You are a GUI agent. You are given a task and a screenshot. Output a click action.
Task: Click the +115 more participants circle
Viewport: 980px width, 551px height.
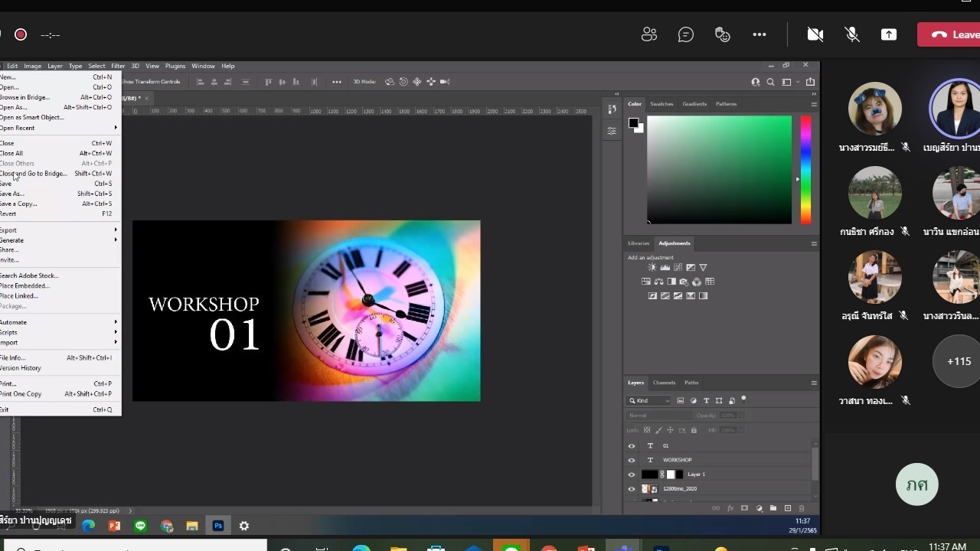[x=959, y=361]
